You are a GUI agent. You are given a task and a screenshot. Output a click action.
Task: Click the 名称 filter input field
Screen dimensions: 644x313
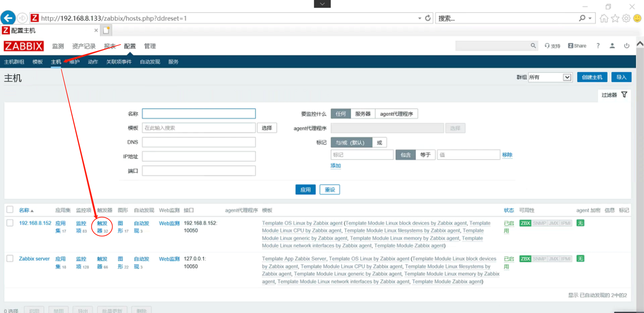click(x=199, y=114)
